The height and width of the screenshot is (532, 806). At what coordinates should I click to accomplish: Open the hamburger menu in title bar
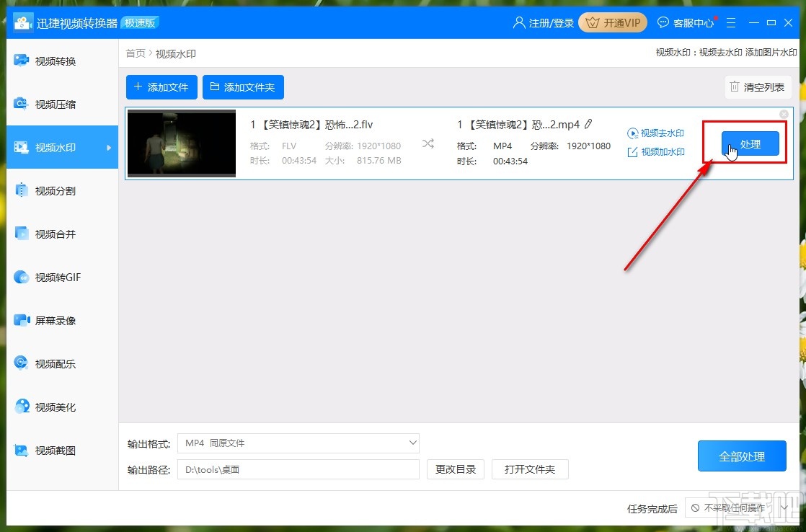click(x=731, y=22)
